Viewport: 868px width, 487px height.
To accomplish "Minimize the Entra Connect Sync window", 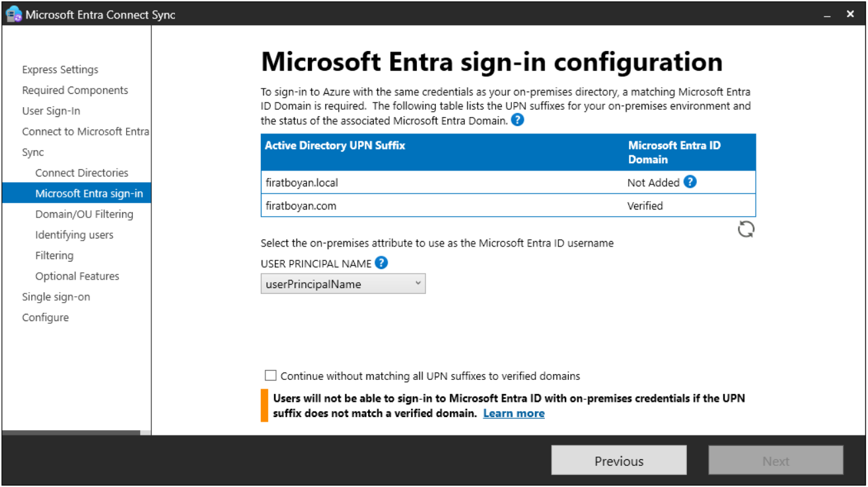I will click(x=827, y=15).
